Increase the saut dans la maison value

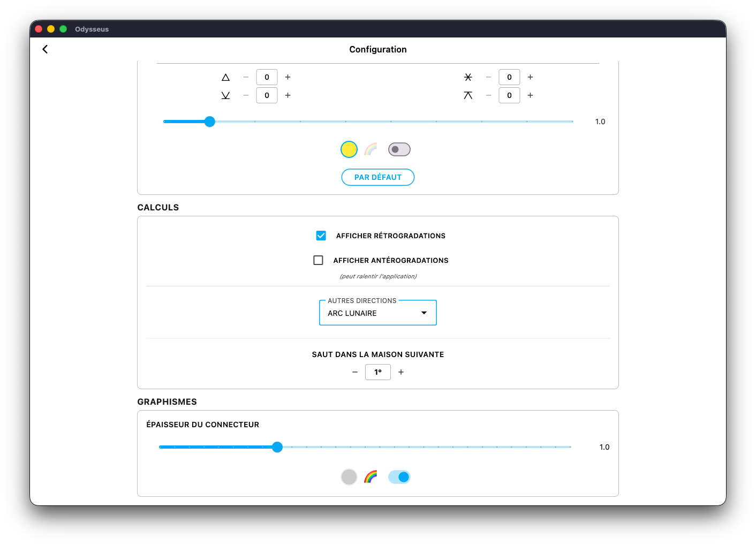401,372
